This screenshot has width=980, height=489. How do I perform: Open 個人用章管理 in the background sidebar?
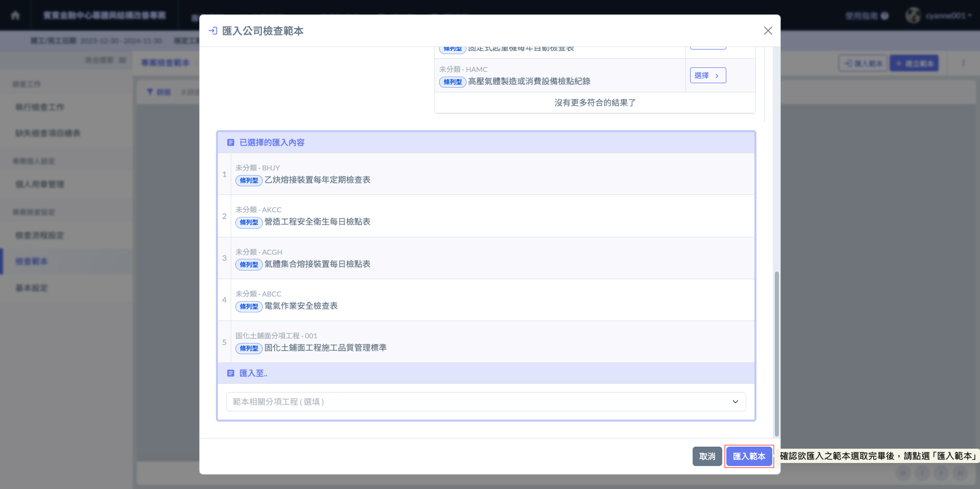pos(40,184)
